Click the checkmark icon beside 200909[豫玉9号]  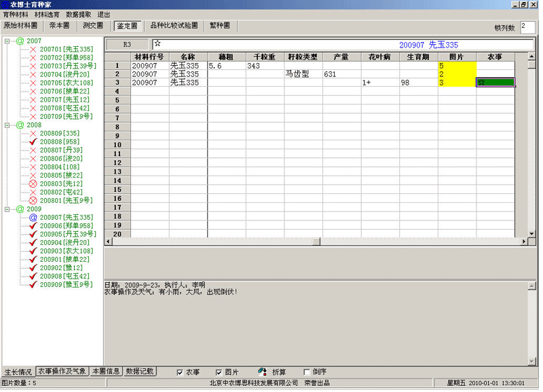pos(33,285)
